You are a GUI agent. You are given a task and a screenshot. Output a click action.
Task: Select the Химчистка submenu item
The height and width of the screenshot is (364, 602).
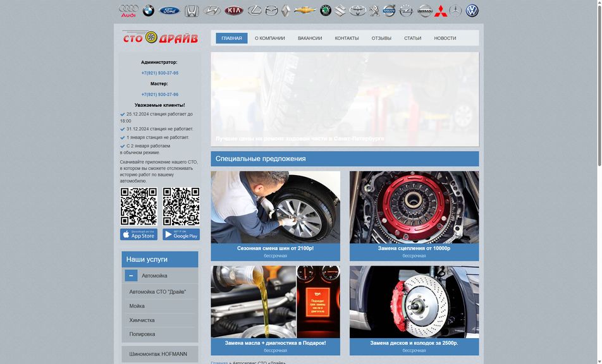point(142,320)
